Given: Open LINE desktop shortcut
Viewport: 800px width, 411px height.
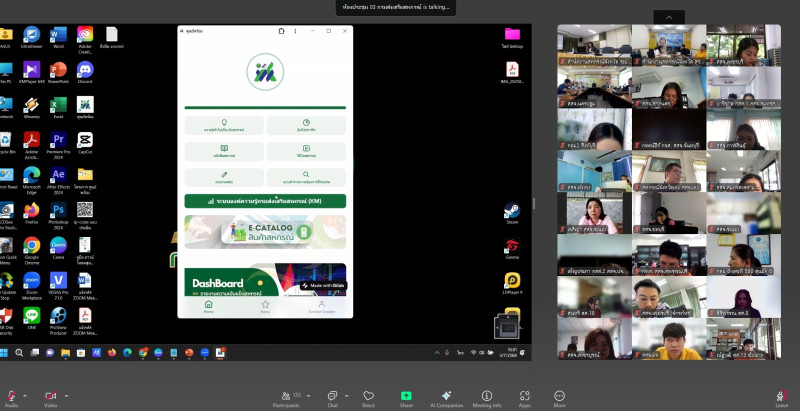Looking at the screenshot, I should [32, 319].
